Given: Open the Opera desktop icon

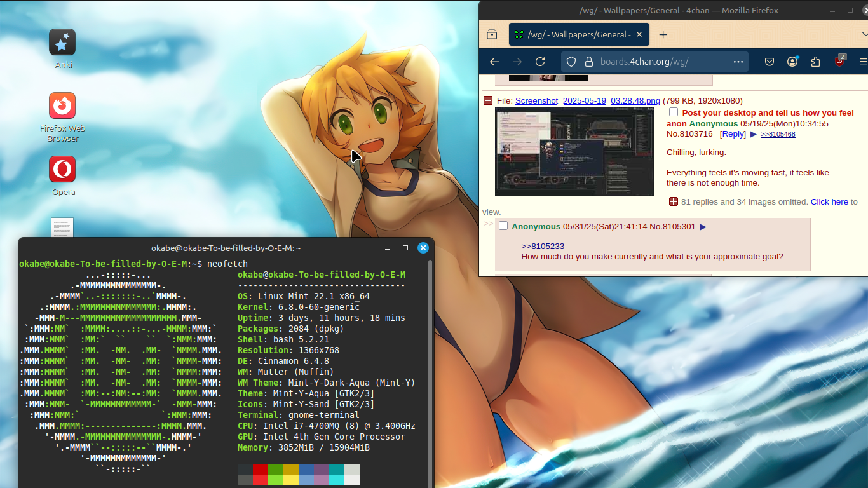Looking at the screenshot, I should [x=62, y=169].
